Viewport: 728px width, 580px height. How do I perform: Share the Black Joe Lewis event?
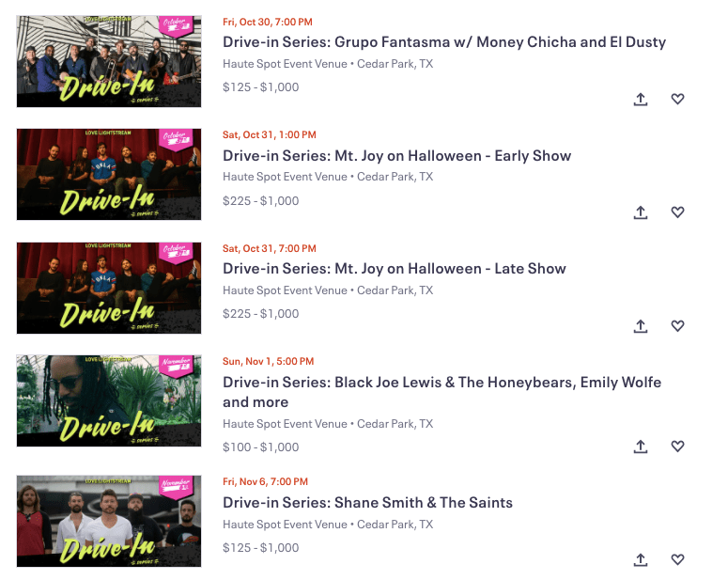[641, 447]
